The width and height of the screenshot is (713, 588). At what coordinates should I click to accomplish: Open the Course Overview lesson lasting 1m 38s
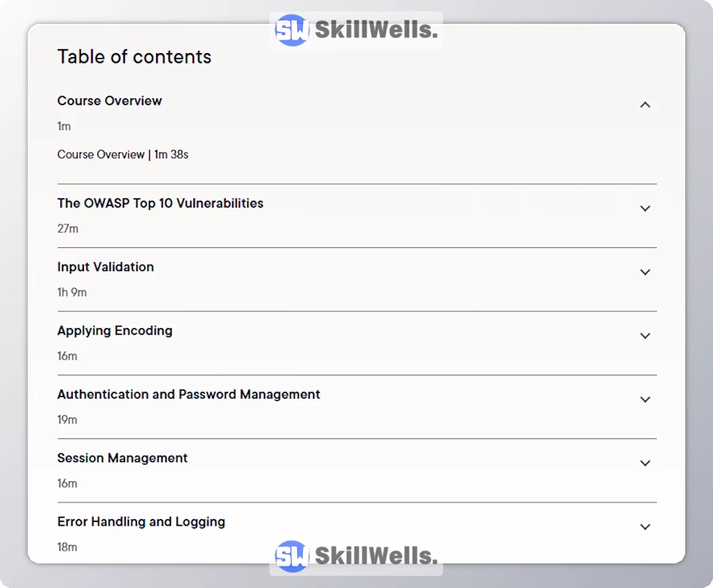pos(122,155)
